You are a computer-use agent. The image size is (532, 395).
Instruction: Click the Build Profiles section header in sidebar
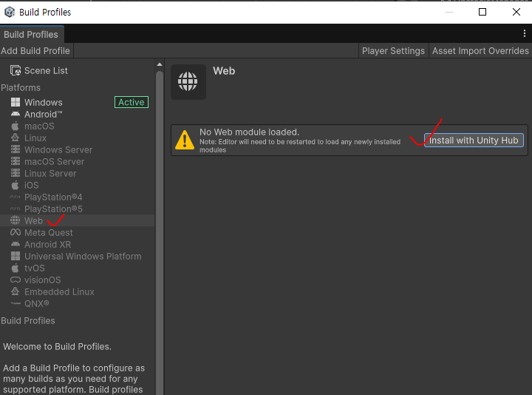28,320
